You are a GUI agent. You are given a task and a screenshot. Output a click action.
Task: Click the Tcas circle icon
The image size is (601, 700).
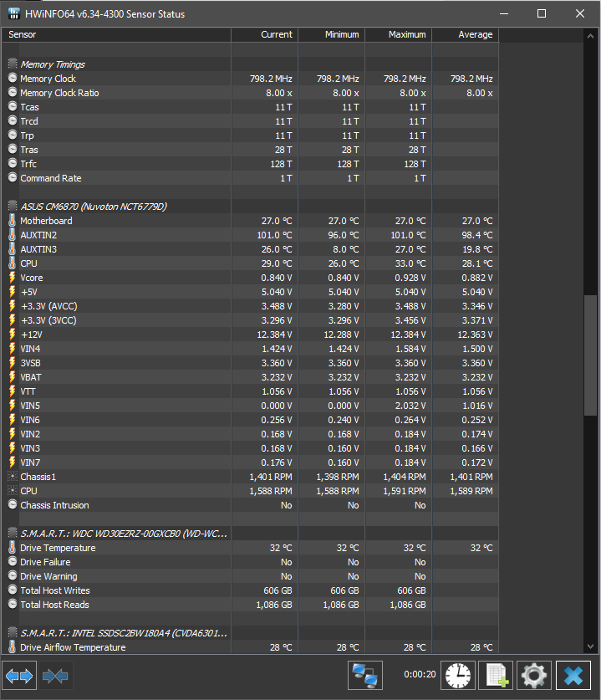point(13,107)
